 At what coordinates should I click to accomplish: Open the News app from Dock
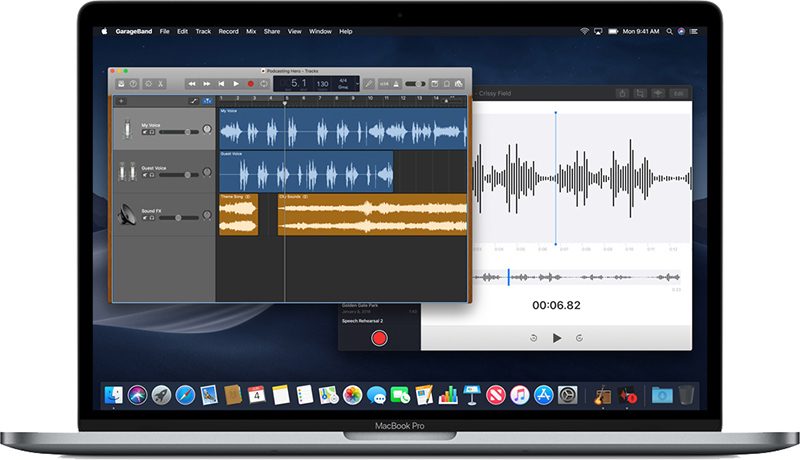pos(495,395)
